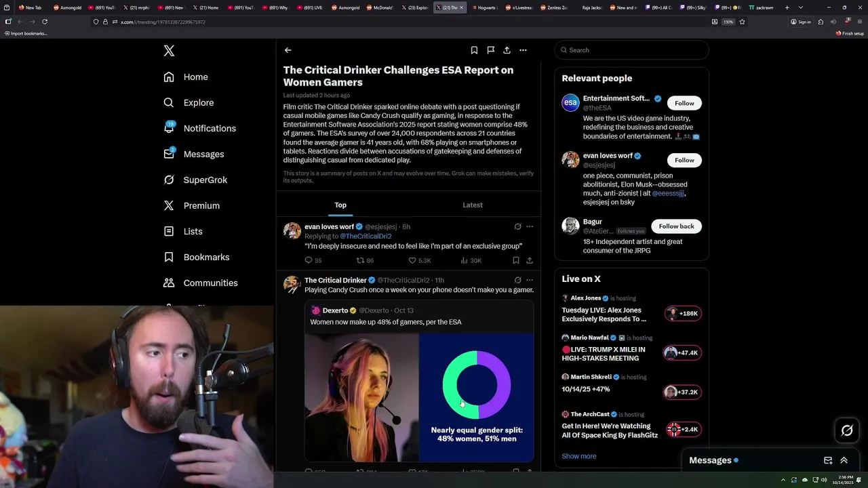Reply to evan loves worf's post
This screenshot has height=488, width=868.
tap(313, 260)
